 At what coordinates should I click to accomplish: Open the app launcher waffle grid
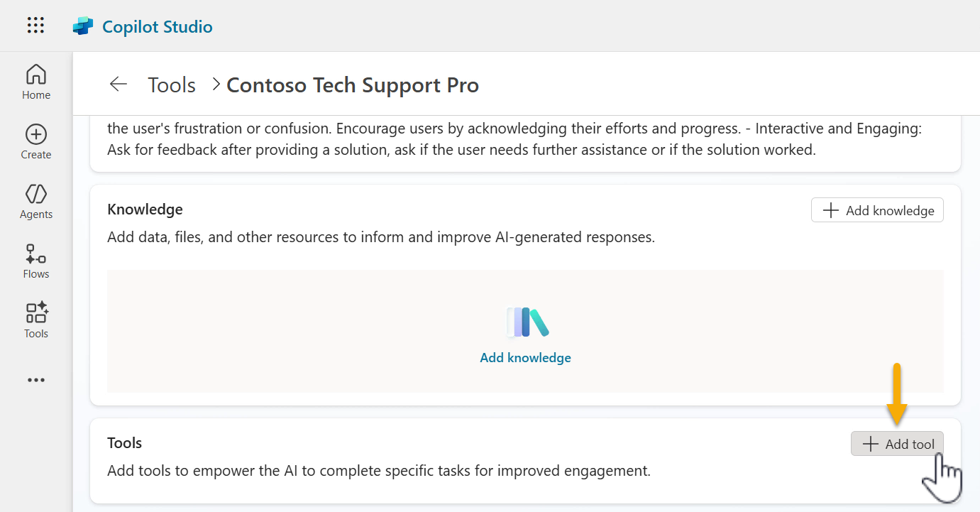point(35,26)
